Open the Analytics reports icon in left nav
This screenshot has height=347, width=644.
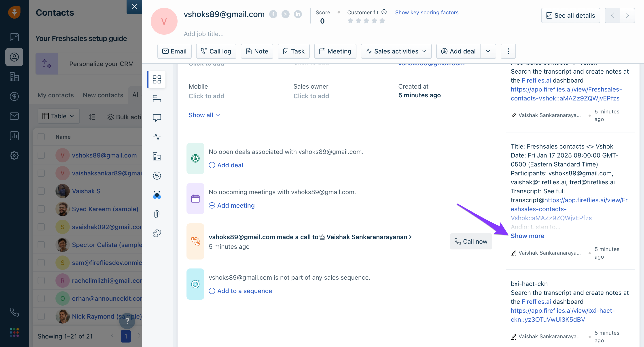pyautogui.click(x=14, y=136)
